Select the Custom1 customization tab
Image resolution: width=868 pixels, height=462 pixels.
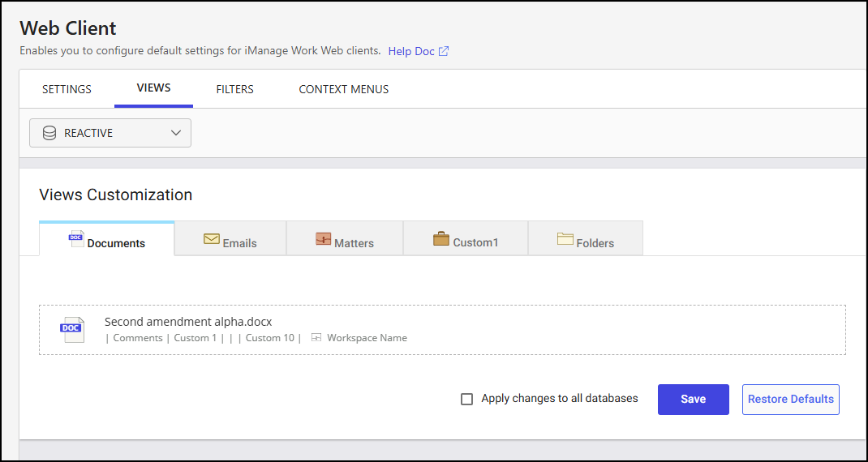point(466,238)
